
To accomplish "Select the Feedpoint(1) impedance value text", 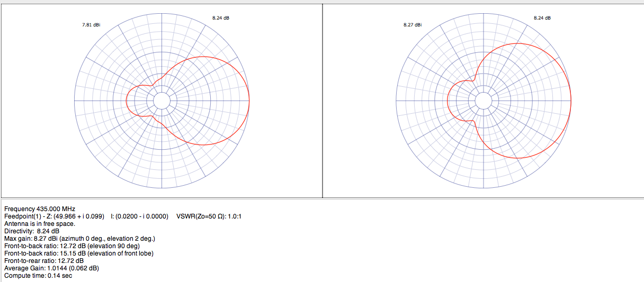I will (x=55, y=216).
